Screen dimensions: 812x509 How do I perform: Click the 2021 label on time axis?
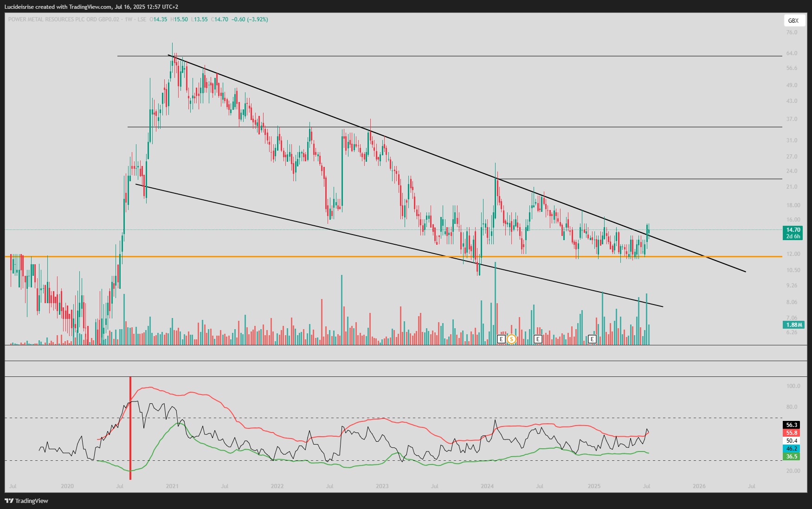(x=172, y=486)
